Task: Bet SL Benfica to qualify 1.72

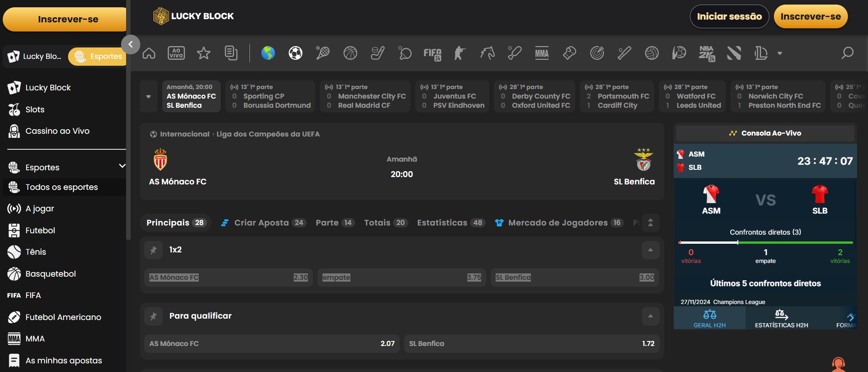Action: click(x=532, y=344)
